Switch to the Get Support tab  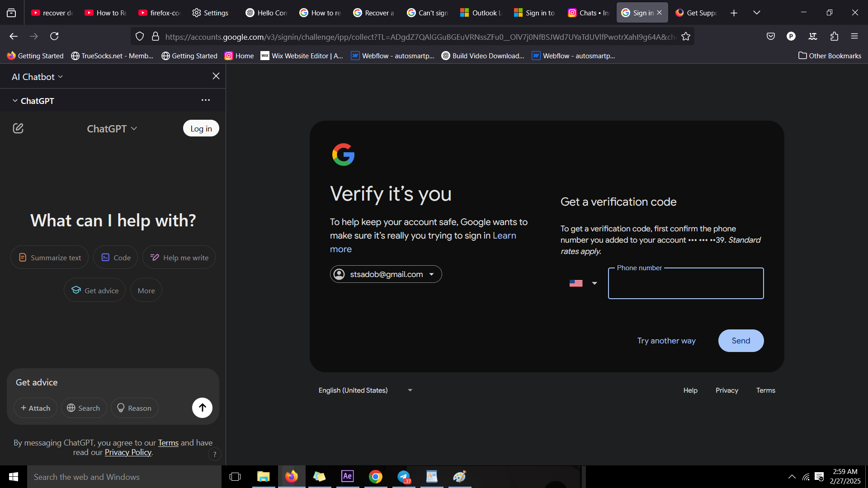tap(696, 13)
